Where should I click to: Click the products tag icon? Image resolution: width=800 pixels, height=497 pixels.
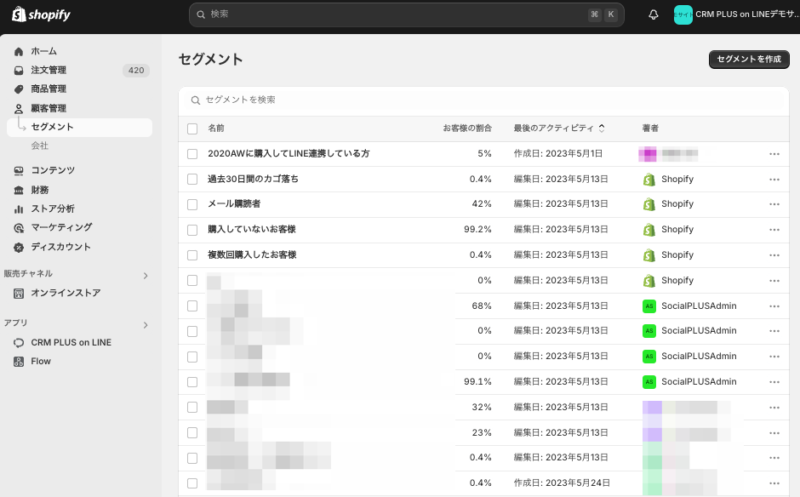coord(19,89)
